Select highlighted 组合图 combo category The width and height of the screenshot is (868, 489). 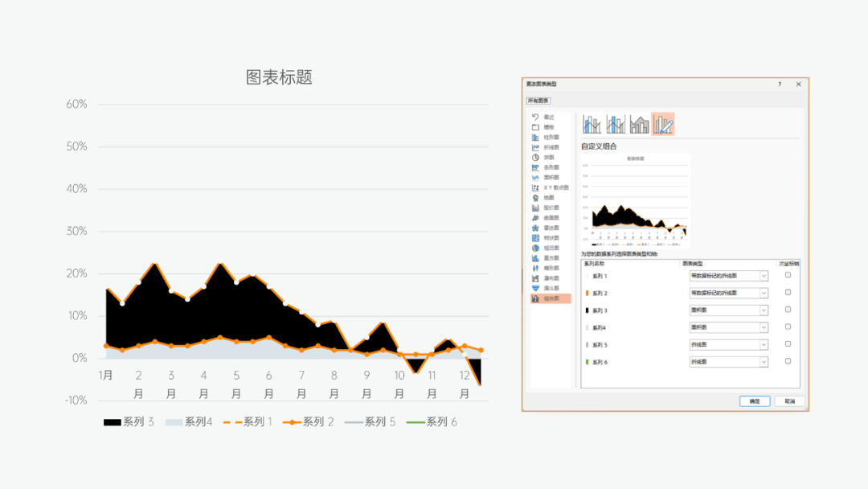[550, 298]
